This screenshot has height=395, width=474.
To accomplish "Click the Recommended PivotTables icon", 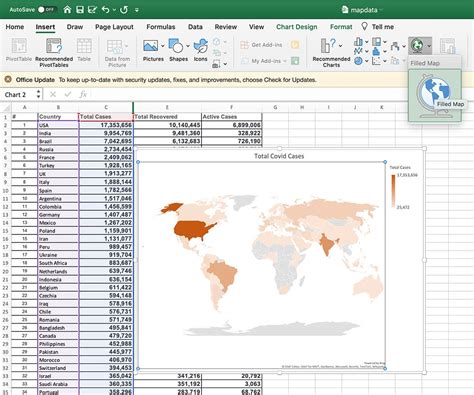I will (54, 46).
